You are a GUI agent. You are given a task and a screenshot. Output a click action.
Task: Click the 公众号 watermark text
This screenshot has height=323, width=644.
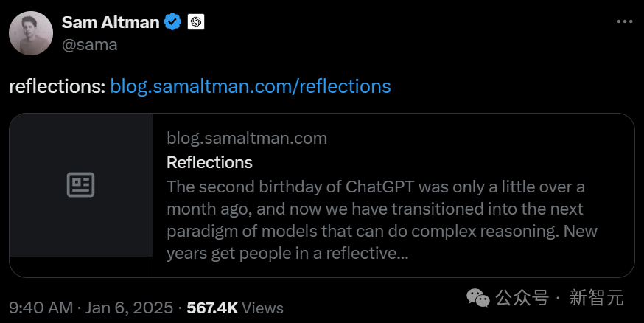coord(522,298)
